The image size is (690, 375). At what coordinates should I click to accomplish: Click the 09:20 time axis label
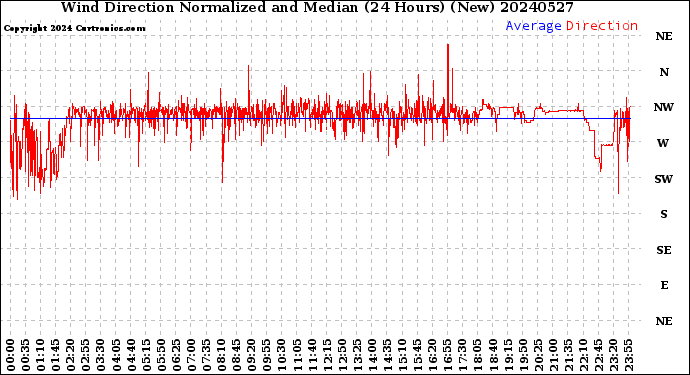tap(252, 355)
